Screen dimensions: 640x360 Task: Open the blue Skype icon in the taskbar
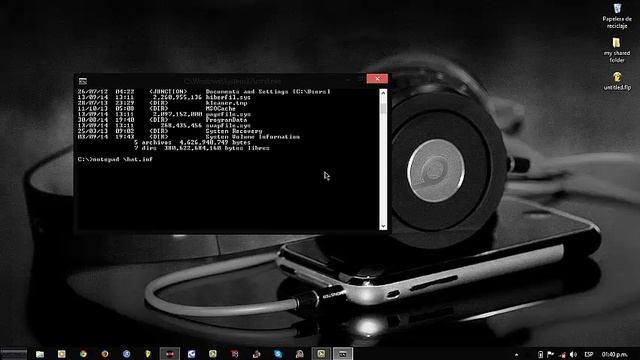tap(278, 354)
